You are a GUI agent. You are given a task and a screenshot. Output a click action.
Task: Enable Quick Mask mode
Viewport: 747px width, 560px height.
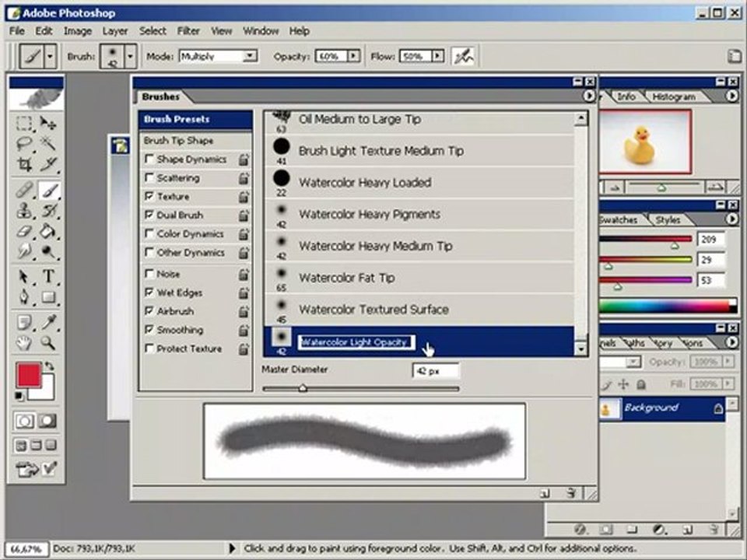(47, 421)
